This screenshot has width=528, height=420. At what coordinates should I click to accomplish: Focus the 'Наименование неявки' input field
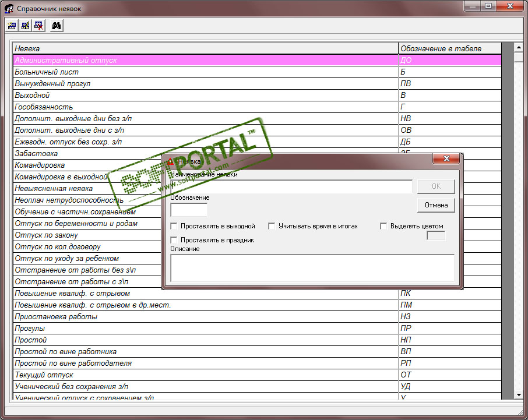pyautogui.click(x=291, y=186)
